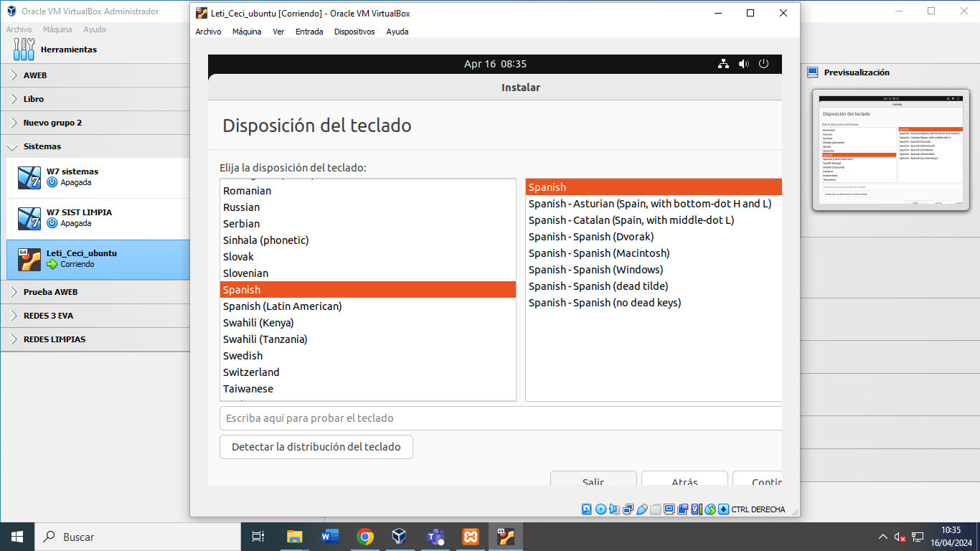This screenshot has width=980, height=551.
Task: Expand the AWEB machine group
Action: (14, 75)
